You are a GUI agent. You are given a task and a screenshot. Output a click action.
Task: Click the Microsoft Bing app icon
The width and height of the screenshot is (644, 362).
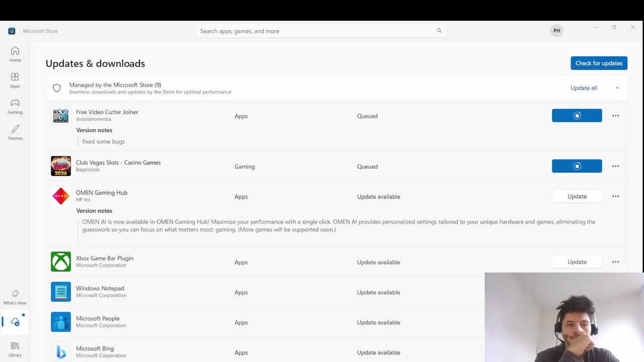[61, 352]
